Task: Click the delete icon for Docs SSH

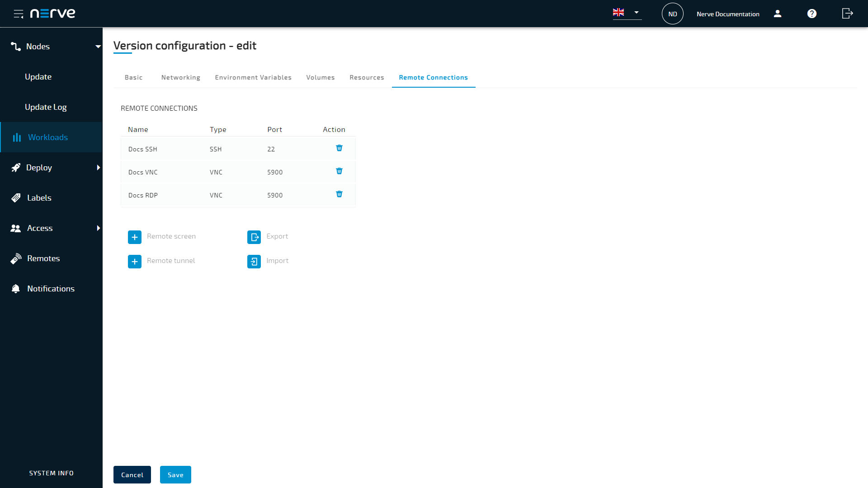Action: tap(339, 148)
